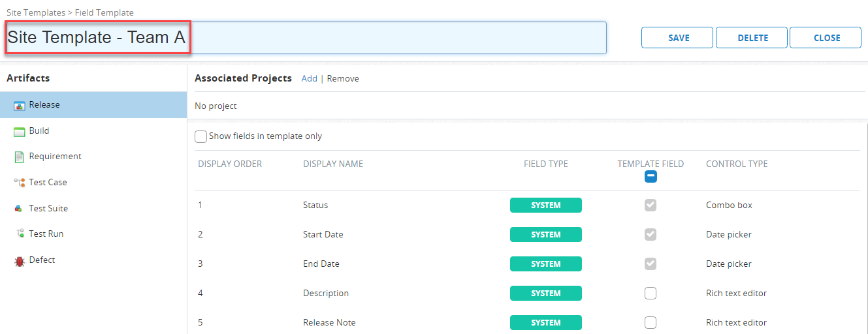This screenshot has height=334, width=868.
Task: Click the Close button
Action: pyautogui.click(x=826, y=38)
